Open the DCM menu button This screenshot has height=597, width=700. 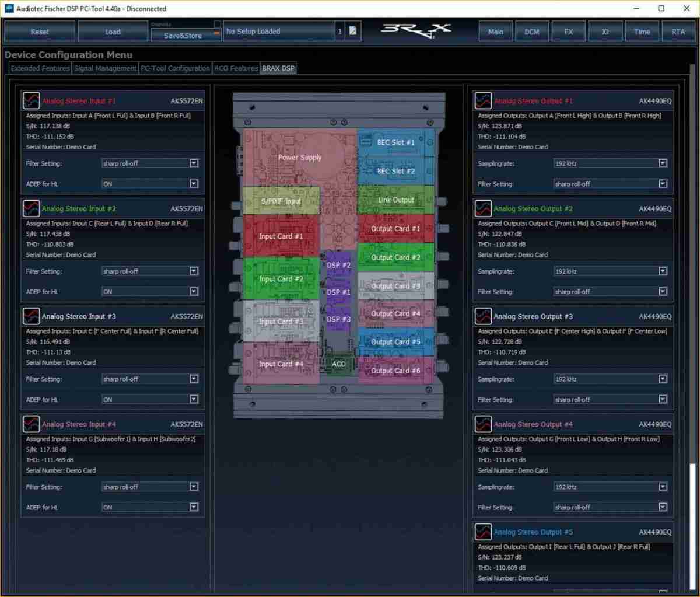(532, 32)
